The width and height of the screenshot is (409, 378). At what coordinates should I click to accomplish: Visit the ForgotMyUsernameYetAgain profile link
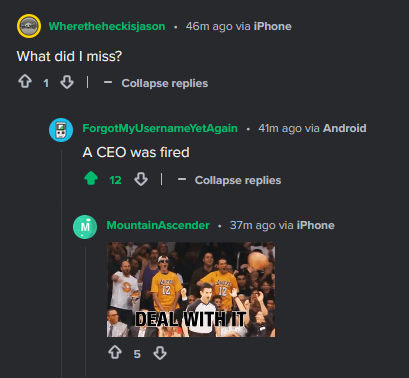coord(160,128)
